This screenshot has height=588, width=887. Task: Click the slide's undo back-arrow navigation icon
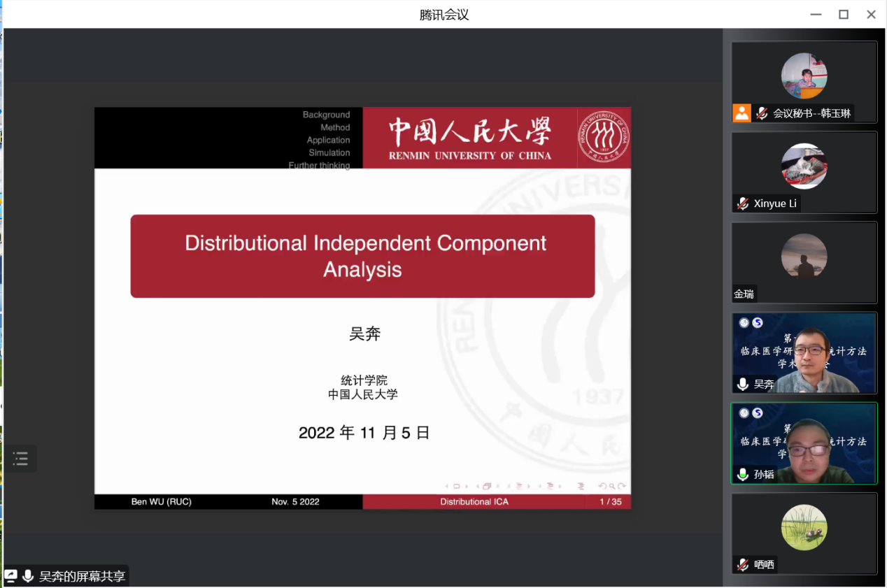tap(602, 486)
